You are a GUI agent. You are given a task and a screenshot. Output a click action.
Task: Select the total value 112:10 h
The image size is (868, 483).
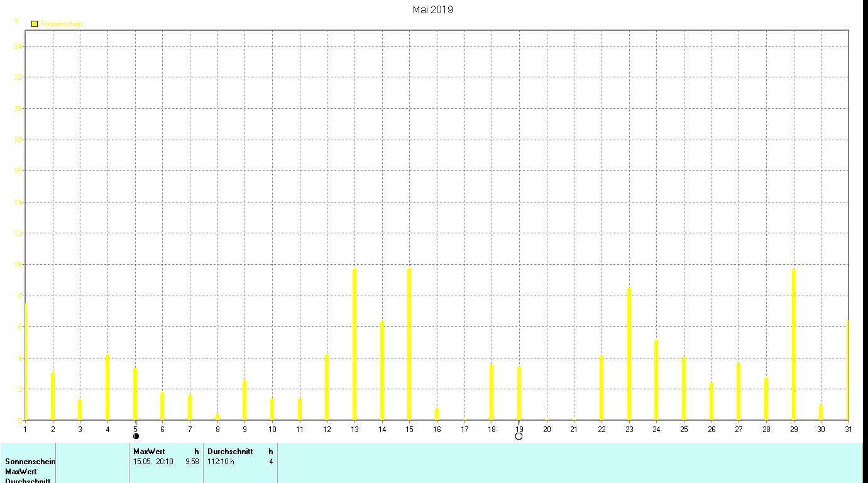click(221, 462)
